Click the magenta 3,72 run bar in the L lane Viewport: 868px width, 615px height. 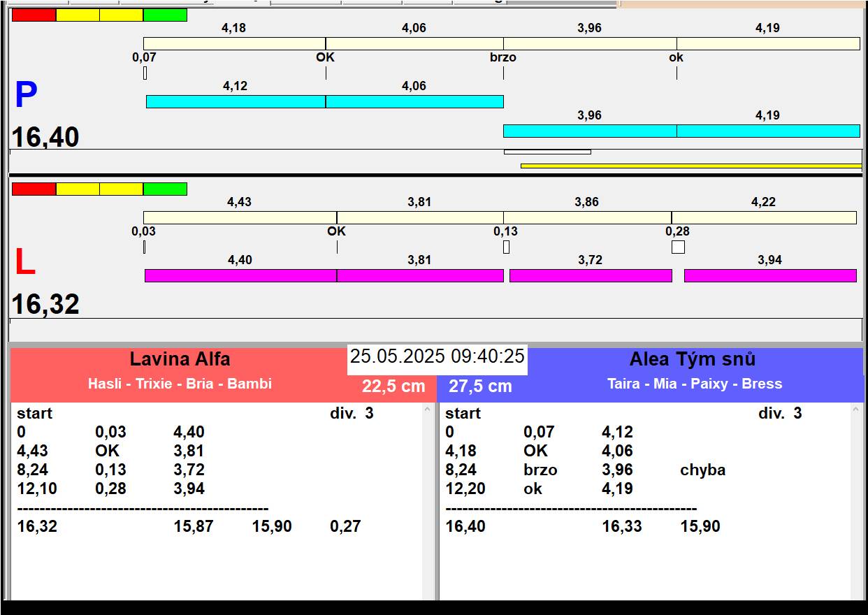tap(591, 275)
